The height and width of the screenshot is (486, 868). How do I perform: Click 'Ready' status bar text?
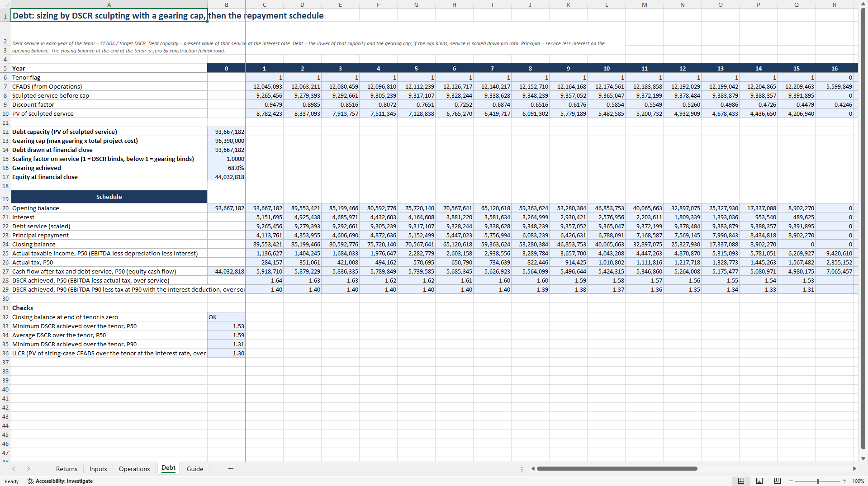click(12, 481)
